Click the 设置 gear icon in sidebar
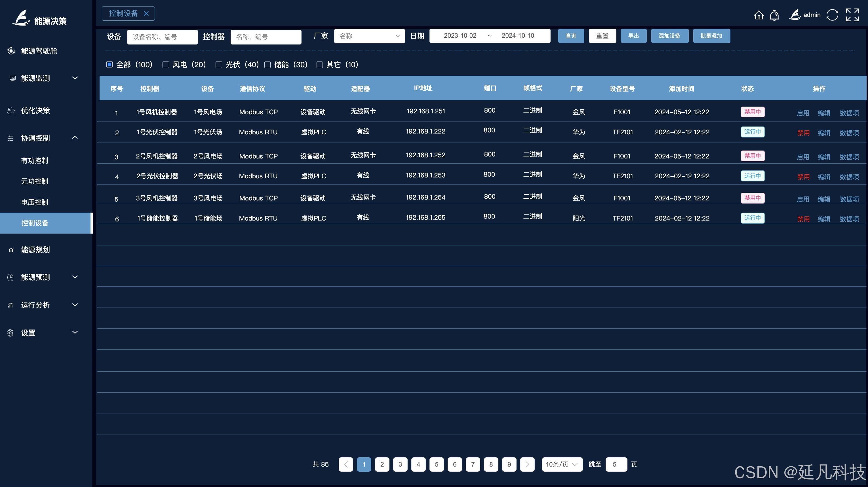 coord(10,333)
